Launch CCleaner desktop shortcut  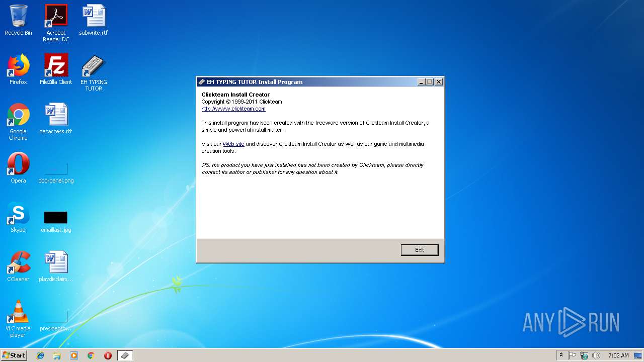[x=18, y=266]
